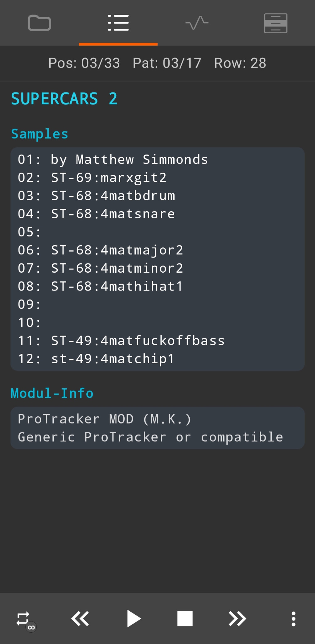Tap sample 04 ST-68:4matsnare
The image size is (315, 644).
(x=113, y=214)
